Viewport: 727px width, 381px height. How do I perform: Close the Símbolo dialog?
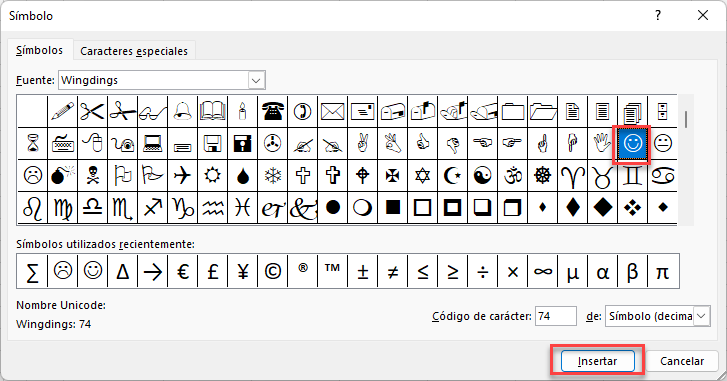click(703, 16)
